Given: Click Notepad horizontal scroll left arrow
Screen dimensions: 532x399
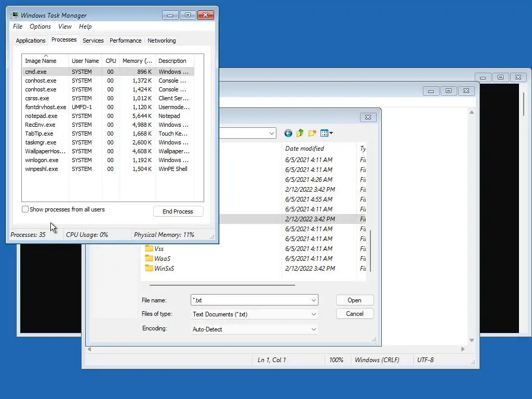Looking at the screenshot, I should [x=89, y=349].
